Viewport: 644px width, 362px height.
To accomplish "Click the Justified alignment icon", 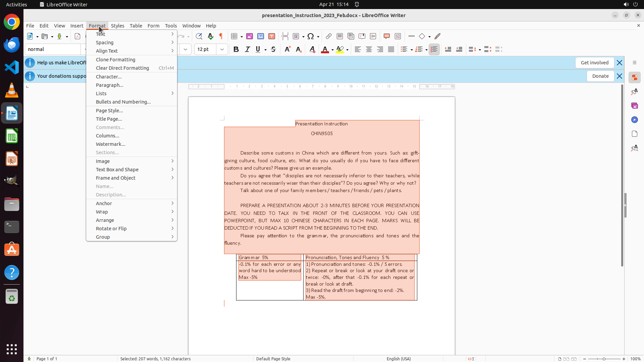I will tap(391, 49).
